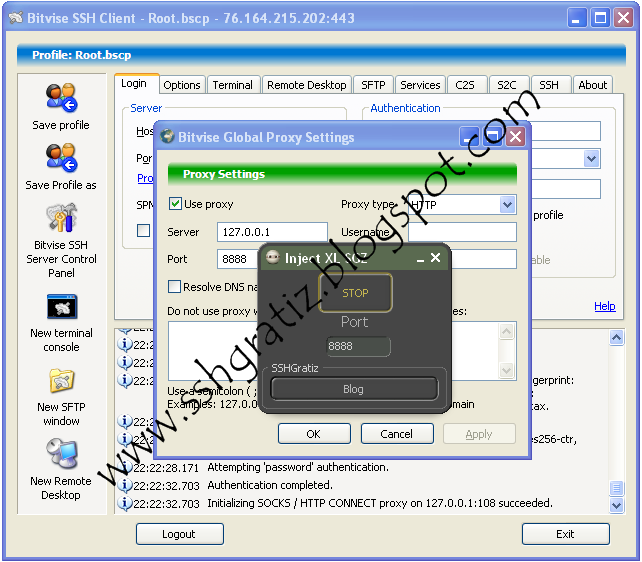Open a New SFTP window
The height and width of the screenshot is (562, 642).
click(x=61, y=380)
